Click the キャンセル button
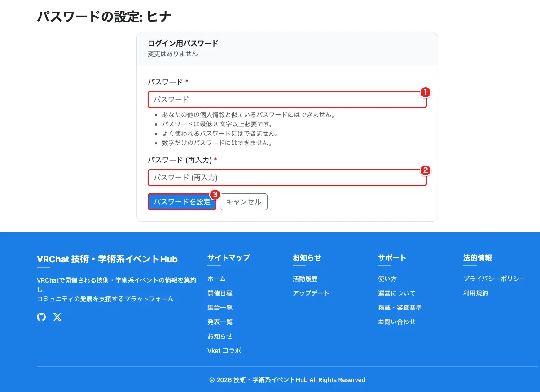The height and width of the screenshot is (392, 540). click(244, 202)
